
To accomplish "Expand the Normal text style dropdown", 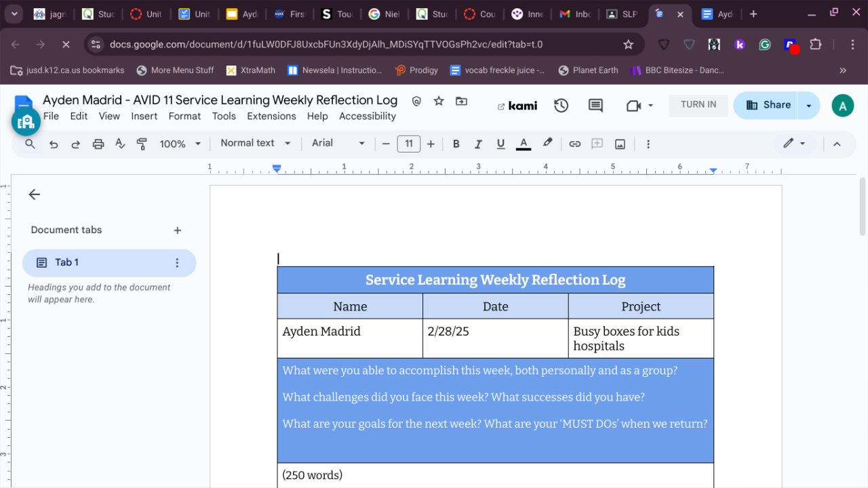I will [255, 143].
